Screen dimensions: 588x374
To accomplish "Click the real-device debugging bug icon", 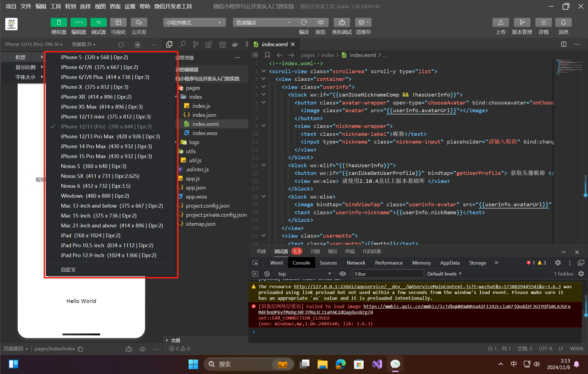I will click(342, 23).
